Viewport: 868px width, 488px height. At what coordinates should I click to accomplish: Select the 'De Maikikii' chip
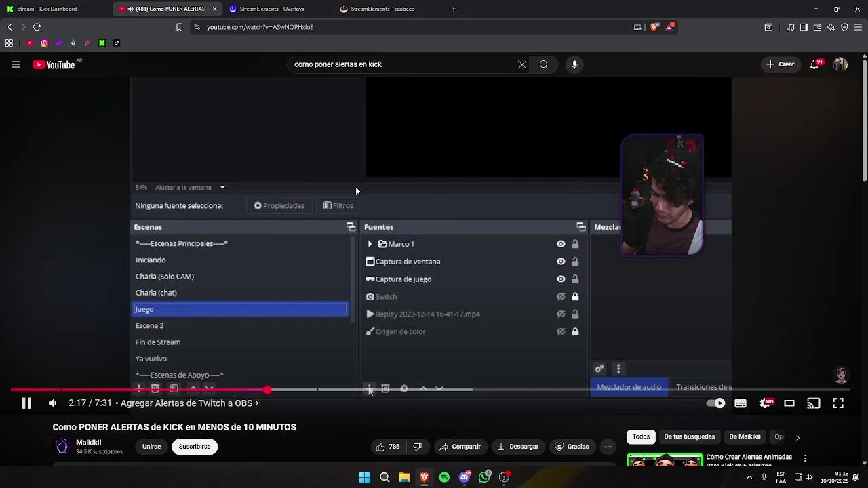(745, 436)
